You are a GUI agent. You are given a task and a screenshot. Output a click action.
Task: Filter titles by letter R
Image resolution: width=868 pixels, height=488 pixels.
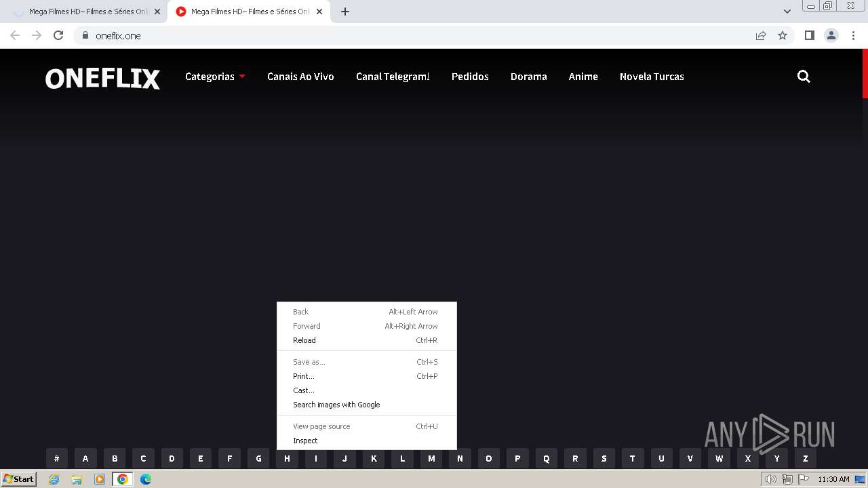click(575, 458)
